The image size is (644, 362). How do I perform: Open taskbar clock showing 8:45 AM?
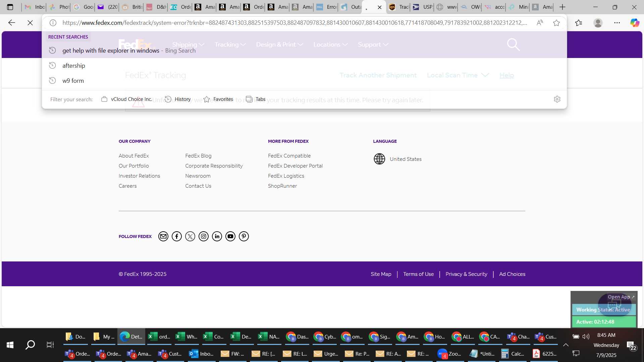click(x=606, y=335)
